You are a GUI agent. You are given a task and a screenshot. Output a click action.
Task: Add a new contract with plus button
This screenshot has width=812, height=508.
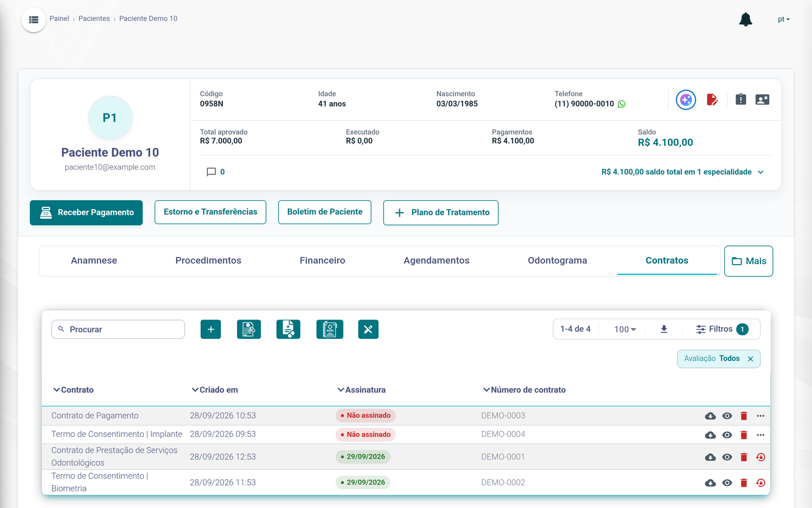(x=211, y=329)
